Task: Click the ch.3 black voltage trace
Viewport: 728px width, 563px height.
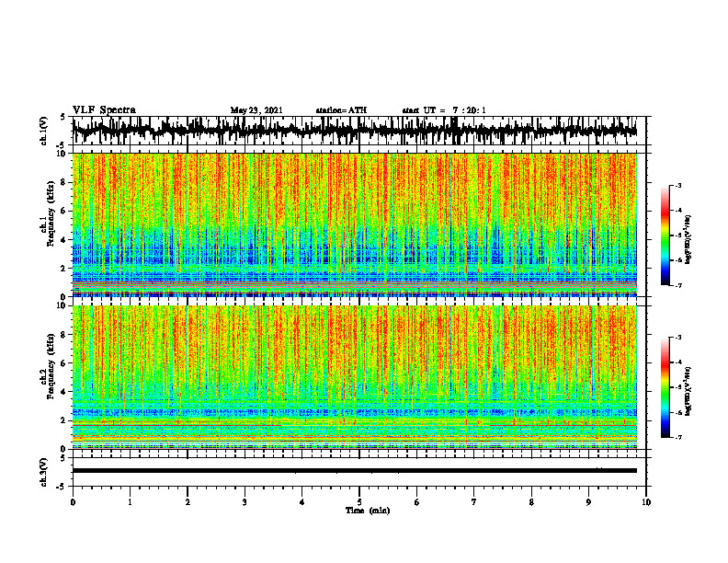Action: 354,471
